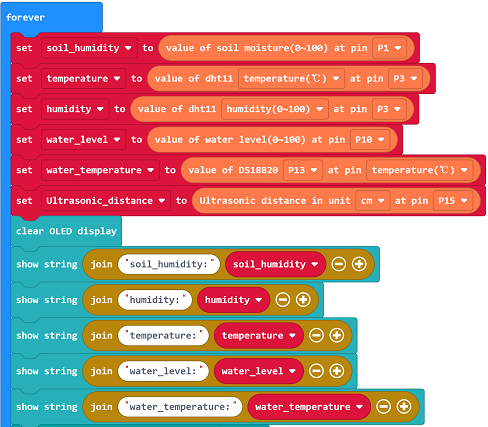Click minus icon in soil_humidity join block
Image resolution: width=488 pixels, height=427 pixels.
338,264
